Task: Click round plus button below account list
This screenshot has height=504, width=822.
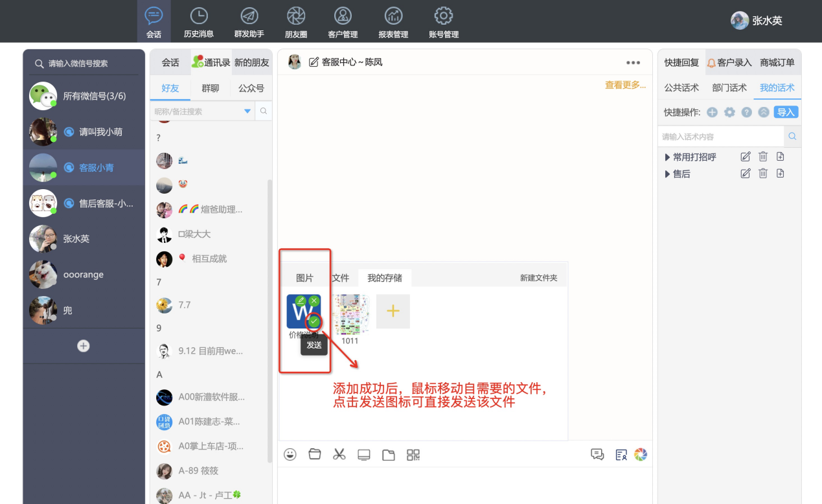Action: click(84, 346)
